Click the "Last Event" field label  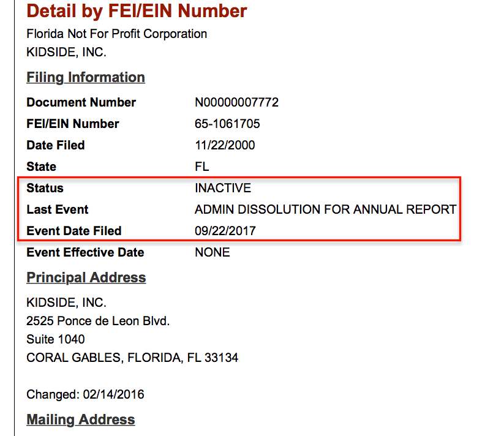(58, 209)
